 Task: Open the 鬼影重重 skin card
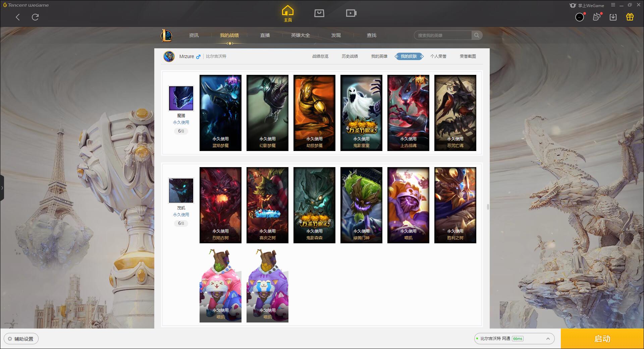point(361,113)
